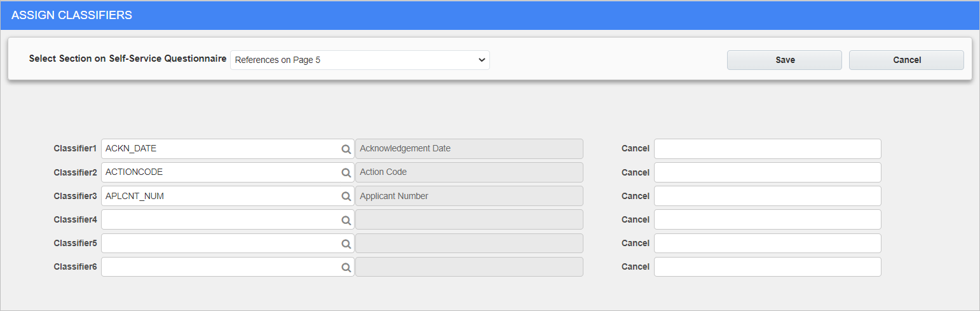
Task: Click the Classifier2 magnifier search icon
Action: point(346,172)
